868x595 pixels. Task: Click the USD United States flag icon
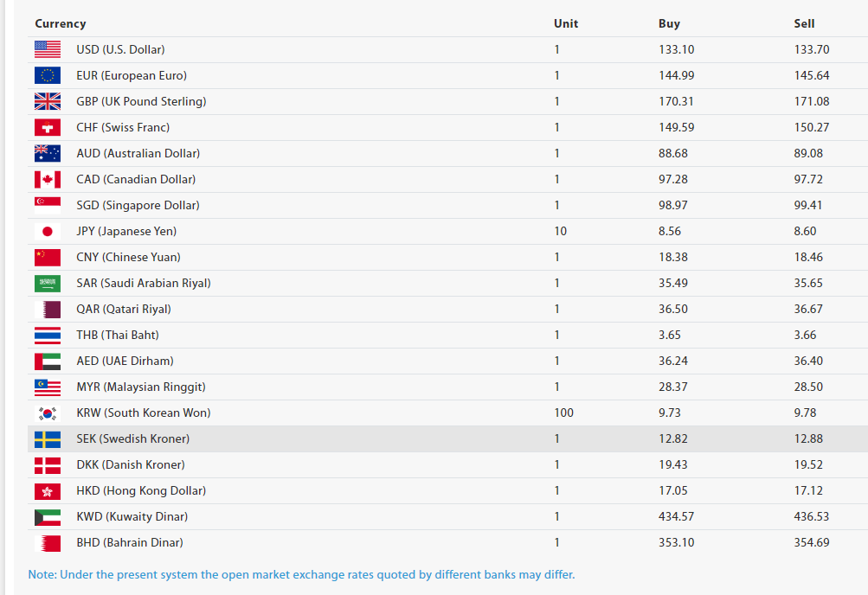pyautogui.click(x=48, y=49)
